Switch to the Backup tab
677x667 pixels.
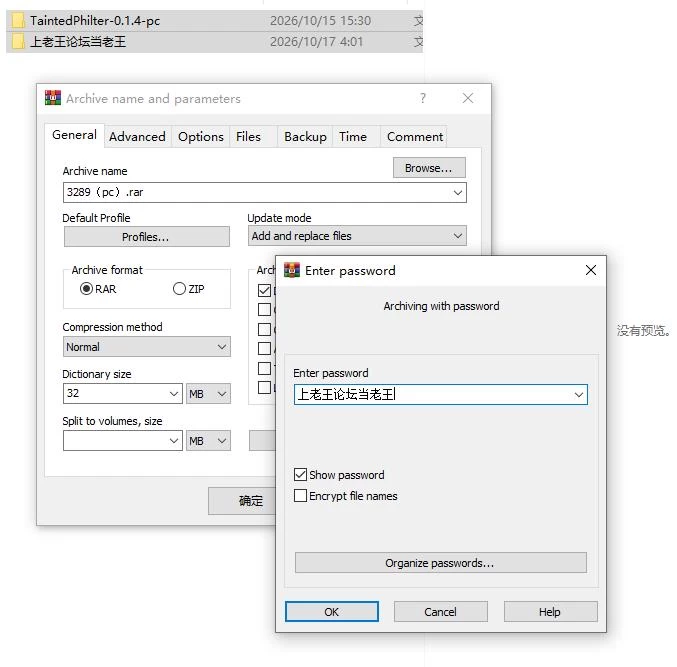(x=305, y=137)
